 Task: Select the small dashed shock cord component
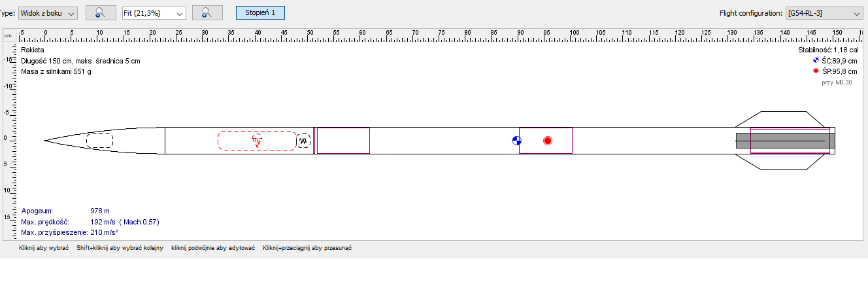(303, 141)
